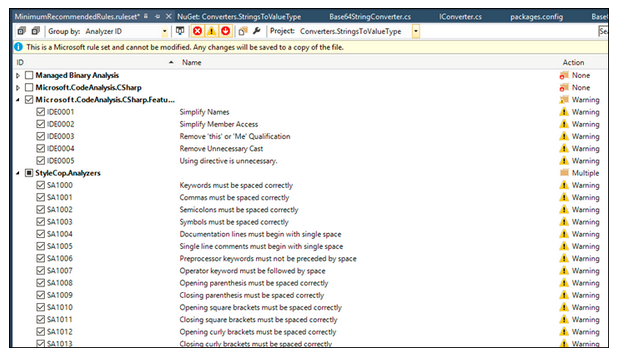
Task: Open the IConverter.cs tab
Action: click(460, 17)
